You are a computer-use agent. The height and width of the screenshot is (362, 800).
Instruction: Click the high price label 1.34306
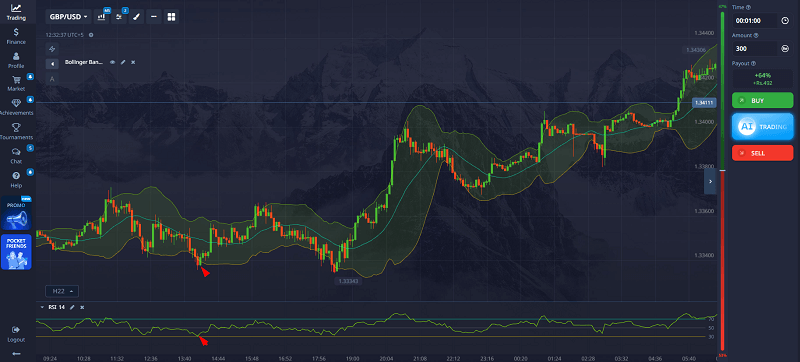tap(696, 50)
